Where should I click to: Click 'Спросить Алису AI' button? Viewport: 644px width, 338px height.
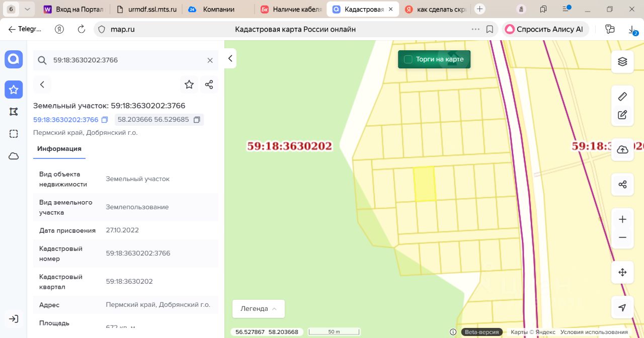pyautogui.click(x=544, y=29)
